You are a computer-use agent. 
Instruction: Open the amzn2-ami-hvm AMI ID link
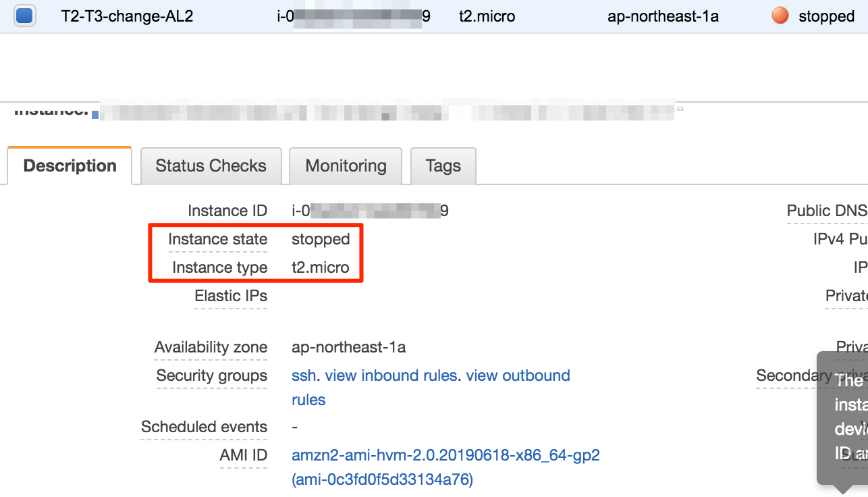click(445, 467)
